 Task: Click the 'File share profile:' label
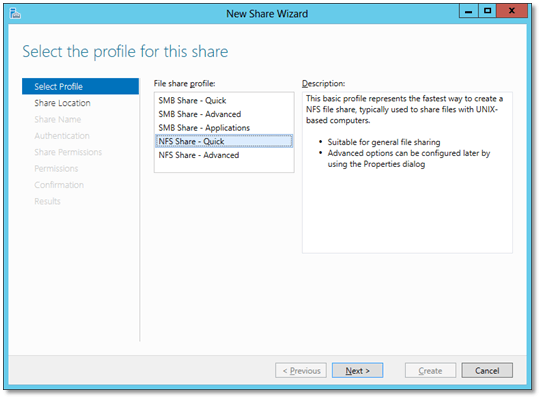(185, 84)
